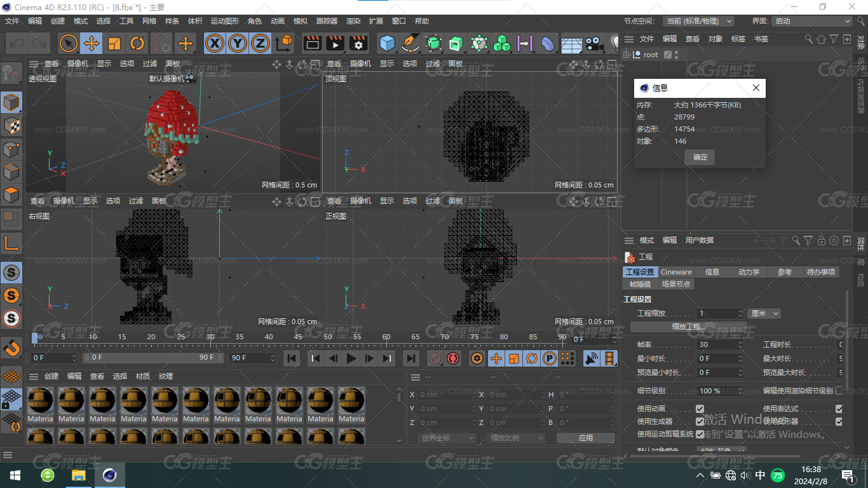Activate the Rotate tool in top toolbar
868x488 pixels.
(x=137, y=43)
